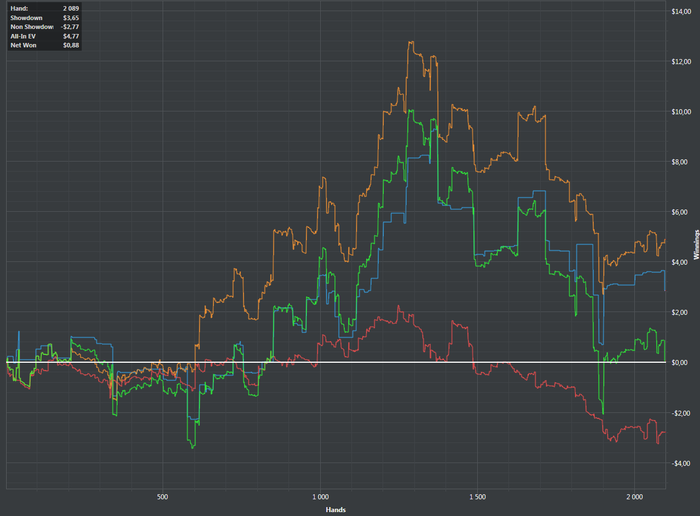Click the "All-In EV" legend label
This screenshot has height=516, width=700.
23,36
